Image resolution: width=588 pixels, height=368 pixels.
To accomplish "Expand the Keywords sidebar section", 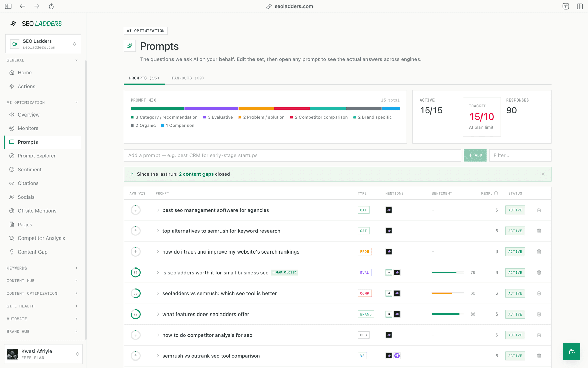I will pos(42,268).
